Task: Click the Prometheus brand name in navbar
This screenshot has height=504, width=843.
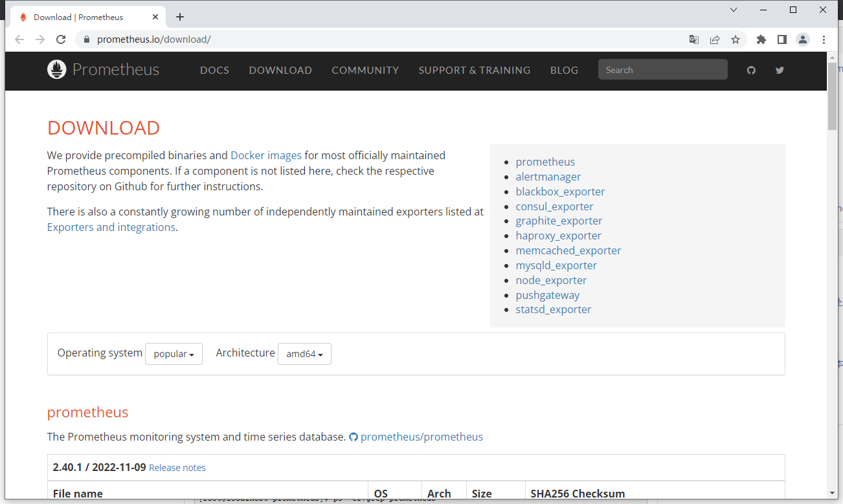Action: pos(116,69)
